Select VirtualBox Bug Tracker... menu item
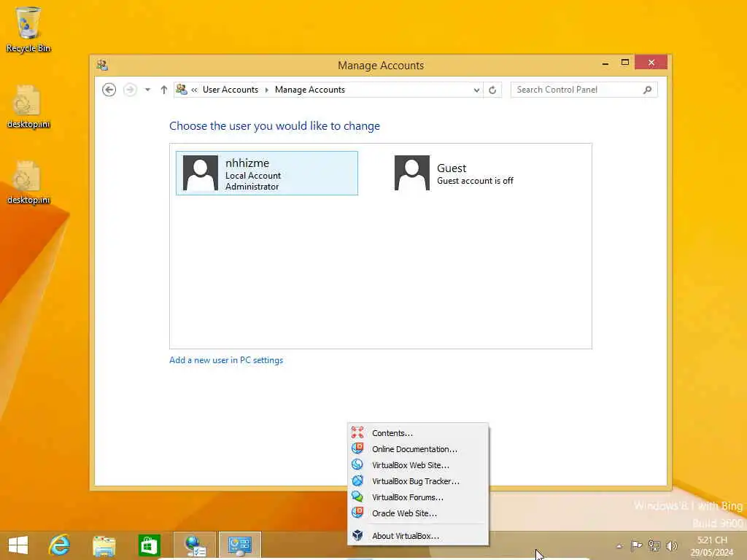 tap(418, 481)
